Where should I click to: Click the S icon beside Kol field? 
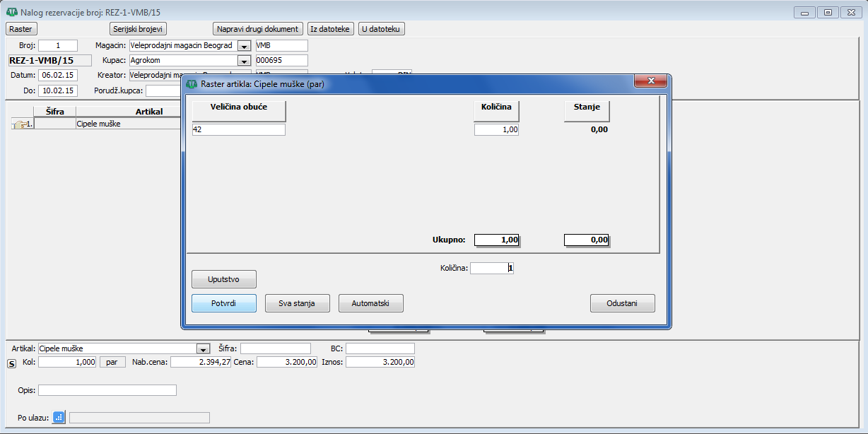point(11,363)
